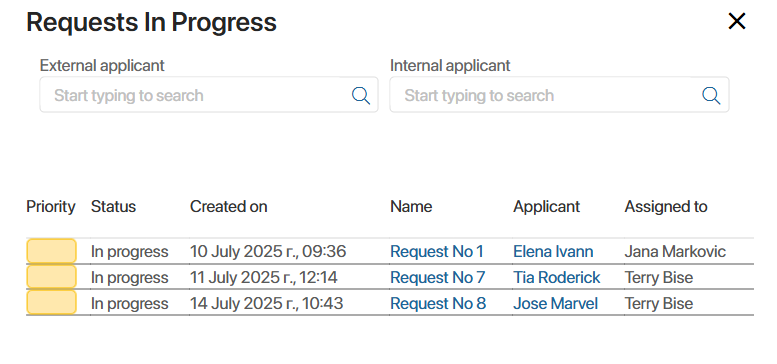Sort by the Priority column header
777x364 pixels.
[51, 207]
